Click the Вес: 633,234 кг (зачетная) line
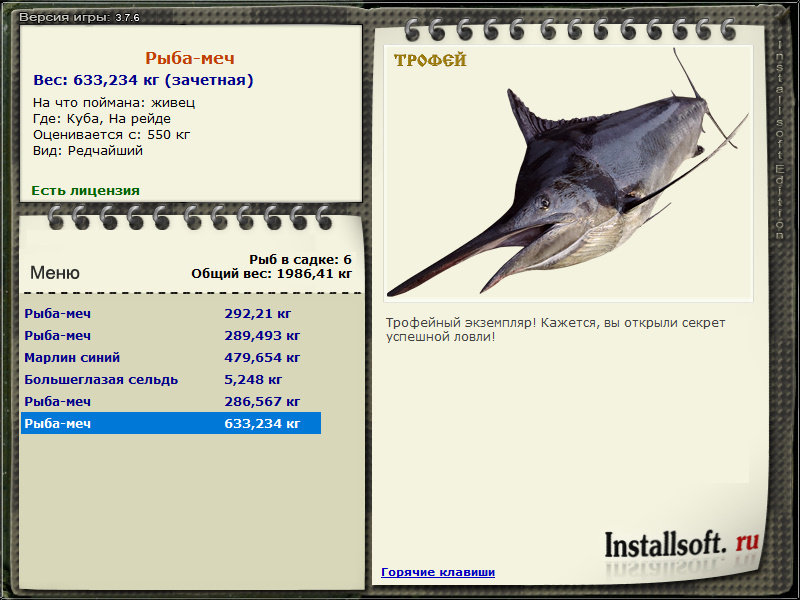The image size is (800, 600). pyautogui.click(x=143, y=80)
